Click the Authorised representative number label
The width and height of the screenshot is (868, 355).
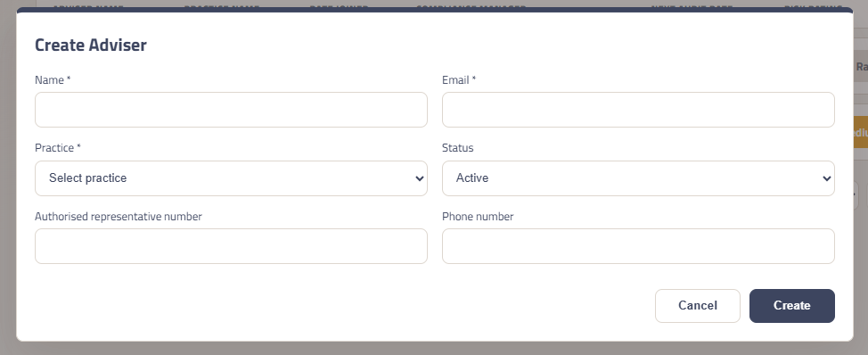(x=119, y=217)
